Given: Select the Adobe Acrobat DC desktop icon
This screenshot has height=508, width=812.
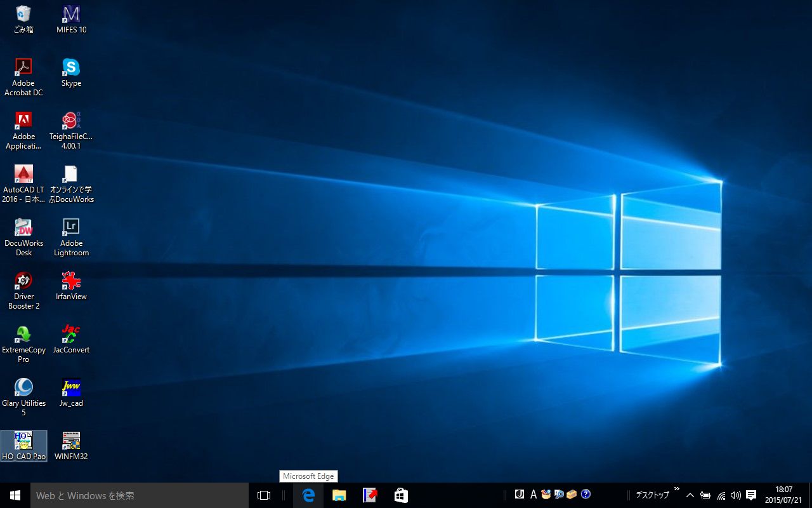Looking at the screenshot, I should coord(23,68).
